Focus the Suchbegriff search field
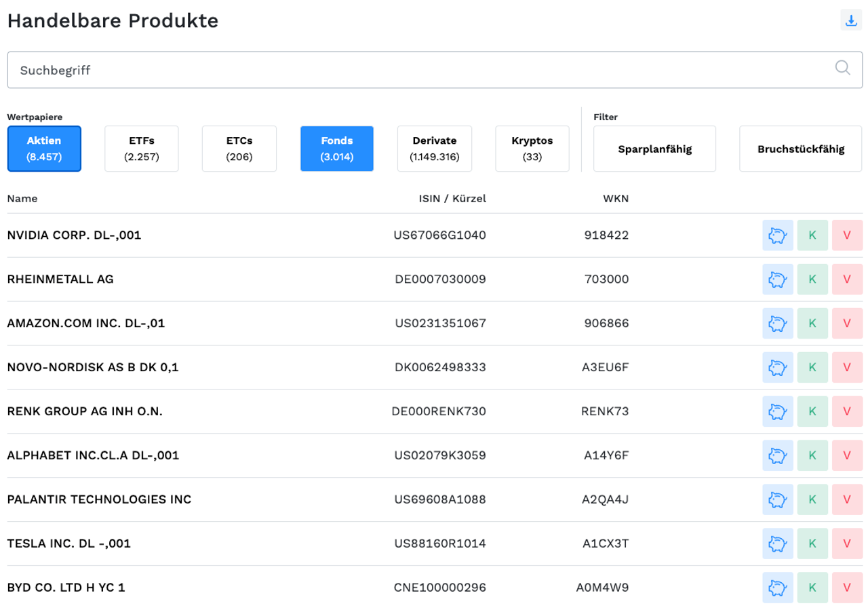 (435, 70)
